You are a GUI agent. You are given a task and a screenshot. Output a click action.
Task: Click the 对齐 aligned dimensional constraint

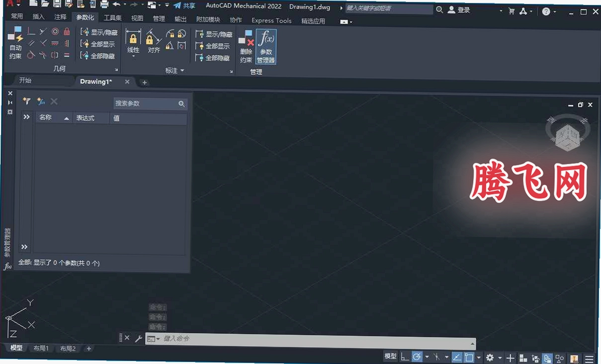[154, 41]
